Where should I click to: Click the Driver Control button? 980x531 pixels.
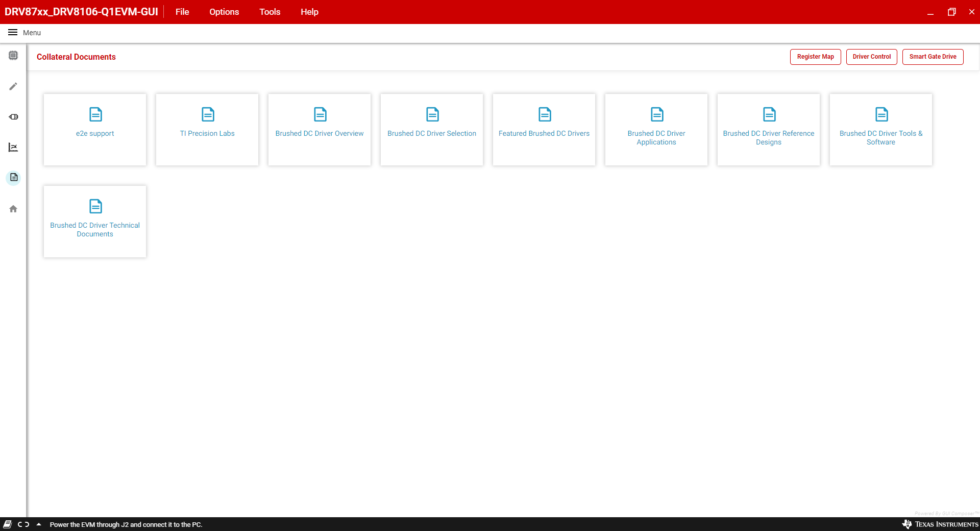coord(871,57)
